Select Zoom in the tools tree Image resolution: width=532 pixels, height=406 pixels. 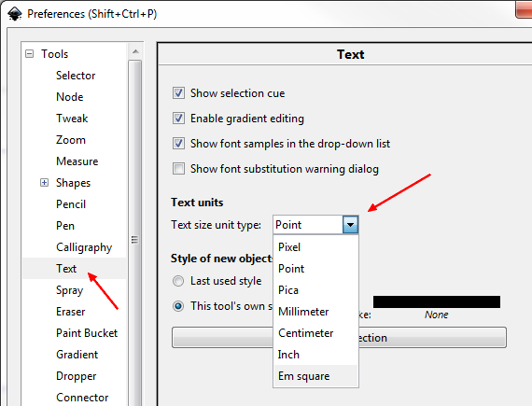point(71,140)
